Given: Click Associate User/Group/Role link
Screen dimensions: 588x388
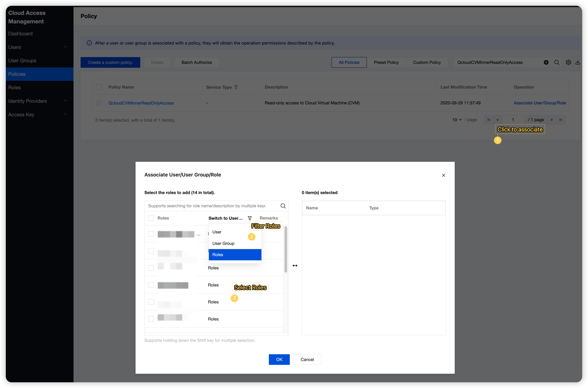Looking at the screenshot, I should click(539, 103).
